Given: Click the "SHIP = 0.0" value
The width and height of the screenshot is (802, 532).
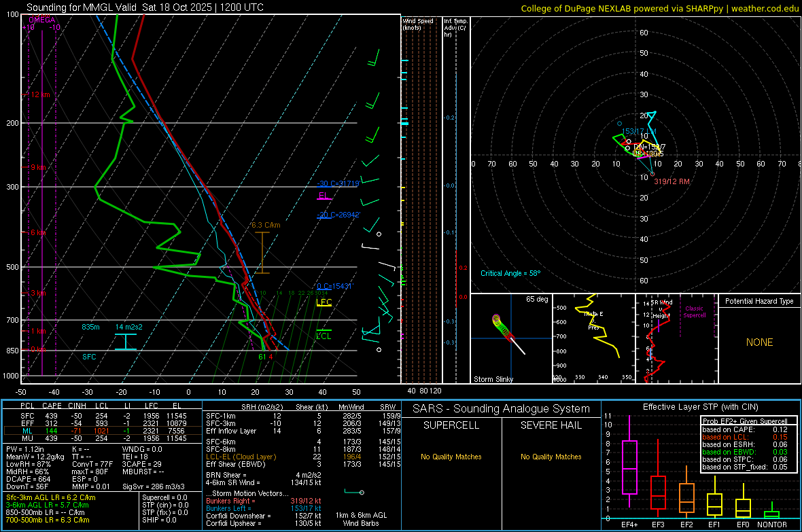Looking at the screenshot, I should click(x=159, y=520).
